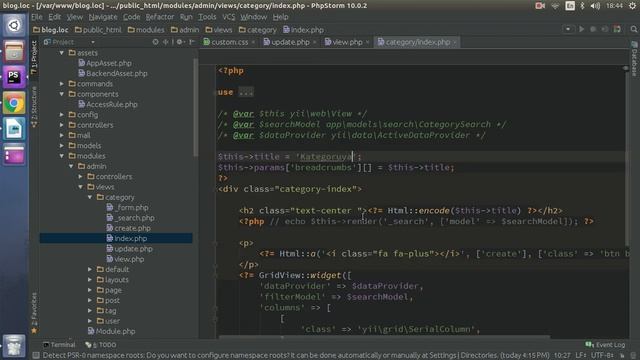Expand the commands folder

pos(62,84)
